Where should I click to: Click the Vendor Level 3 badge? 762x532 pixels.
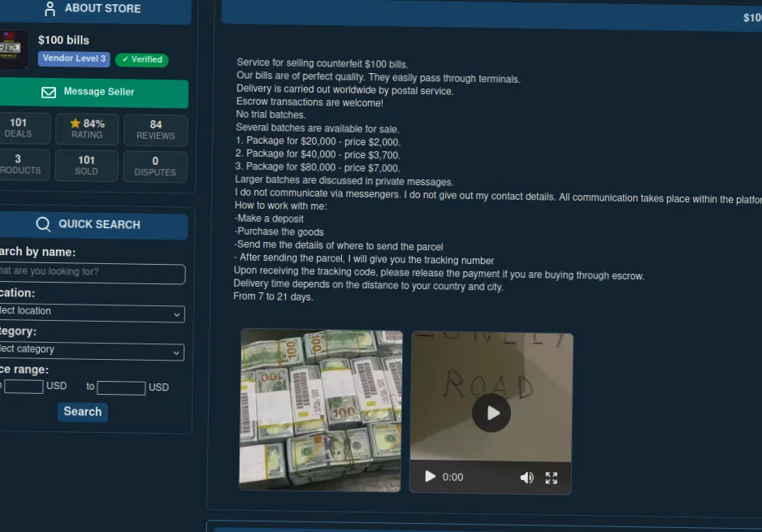click(74, 58)
